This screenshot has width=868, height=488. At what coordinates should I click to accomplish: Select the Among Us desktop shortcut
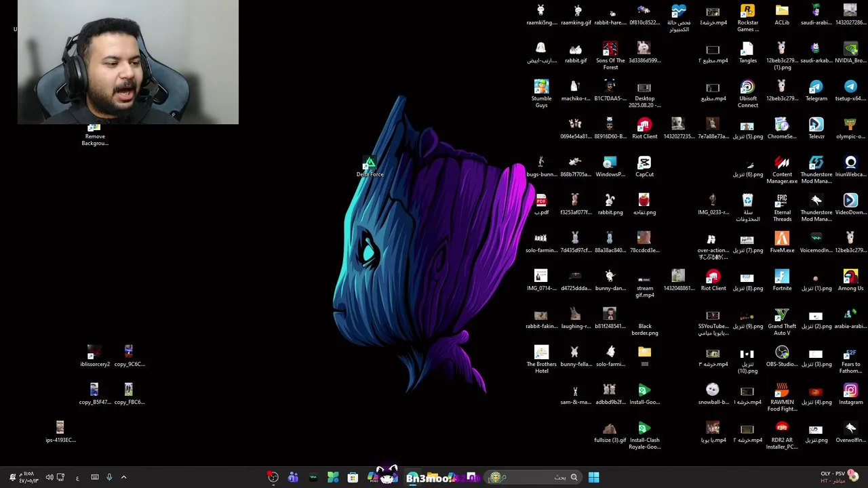pos(850,281)
